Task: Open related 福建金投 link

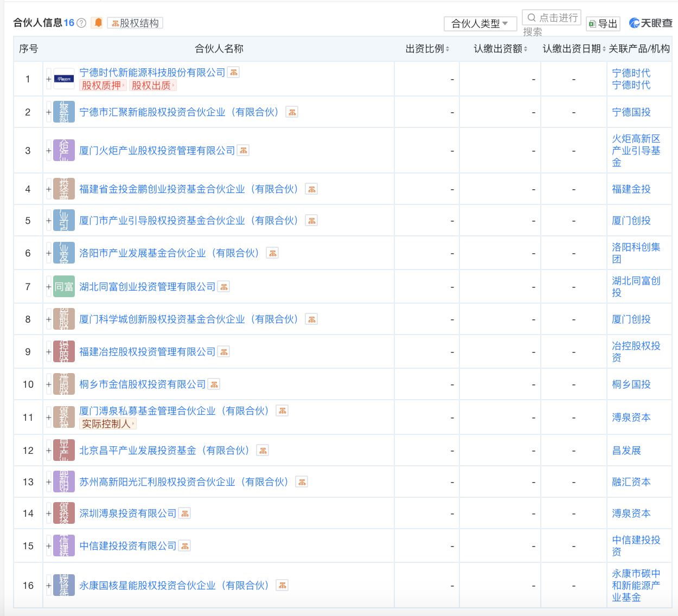Action: click(631, 189)
